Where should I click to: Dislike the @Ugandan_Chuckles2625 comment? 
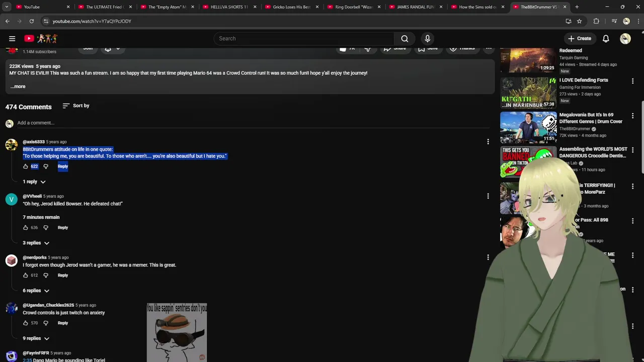tap(46, 323)
